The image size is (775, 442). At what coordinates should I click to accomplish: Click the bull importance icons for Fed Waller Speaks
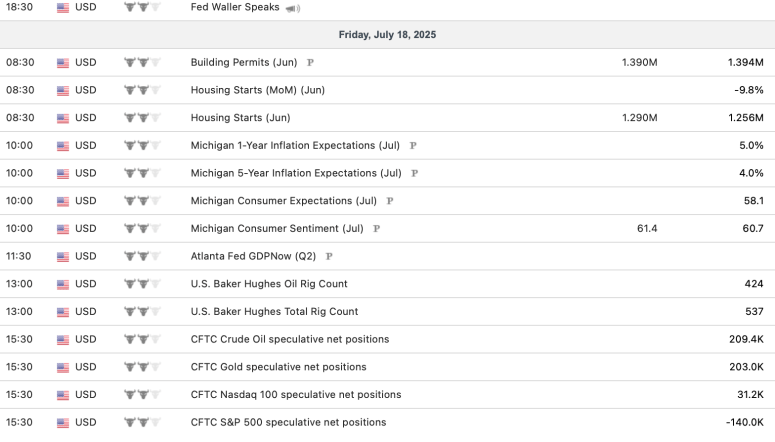(142, 8)
